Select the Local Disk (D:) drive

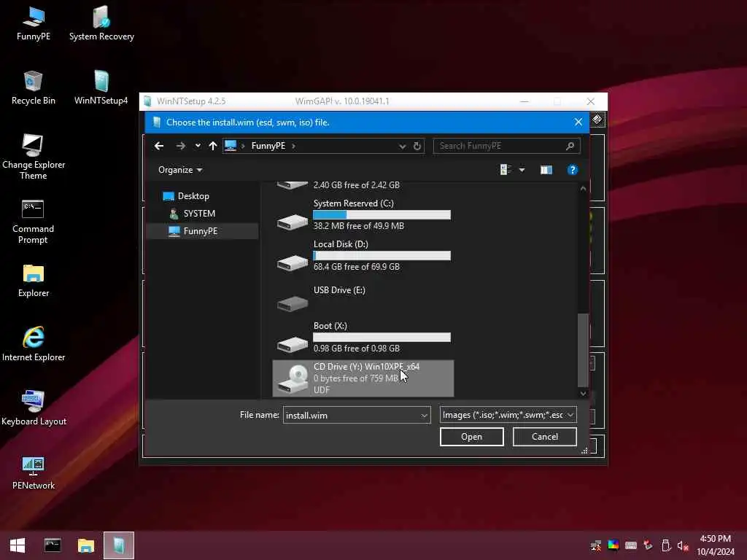coord(363,255)
